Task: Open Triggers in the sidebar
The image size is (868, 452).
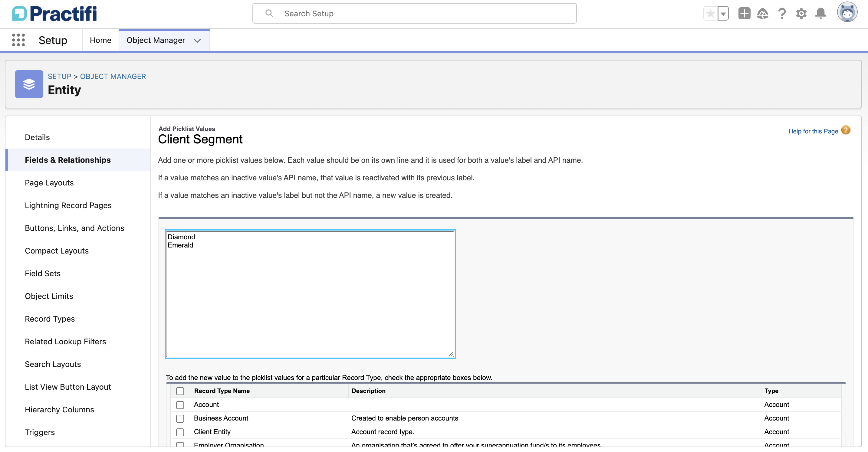Action: 40,432
